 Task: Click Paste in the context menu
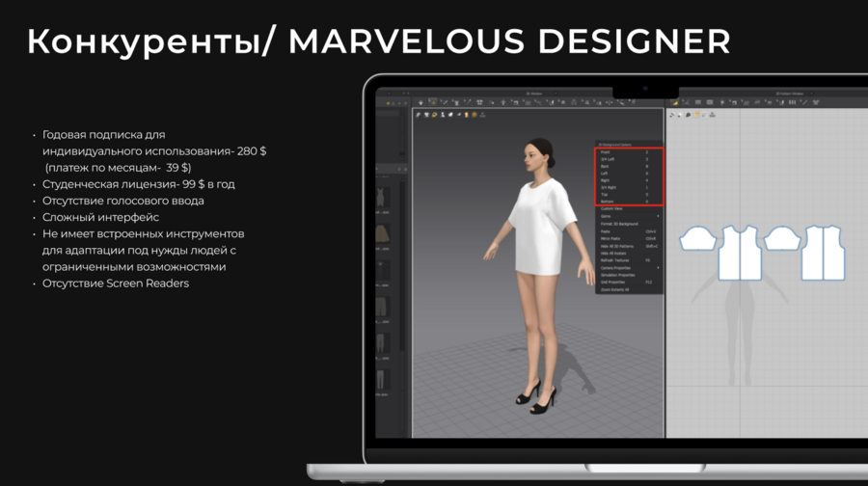[629, 231]
